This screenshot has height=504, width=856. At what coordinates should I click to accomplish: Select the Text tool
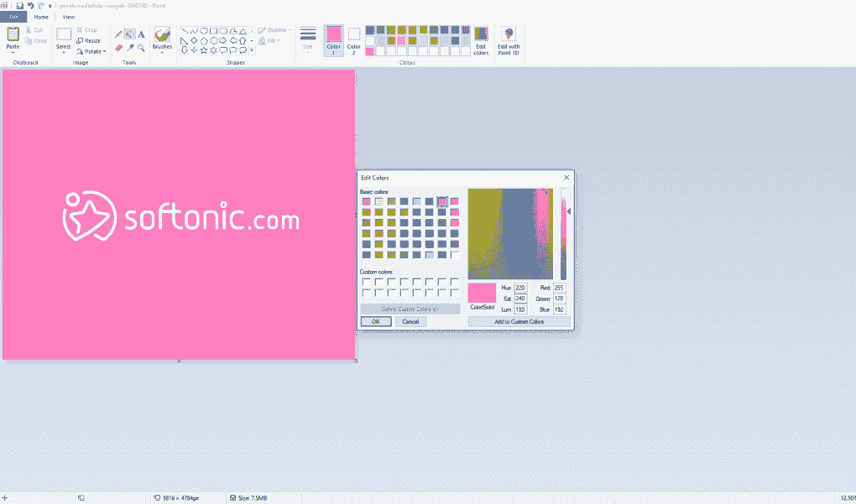pyautogui.click(x=141, y=34)
